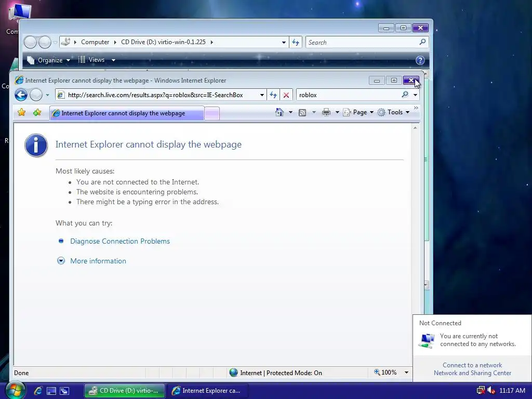Click the blue information icon on page
The image size is (532, 399).
point(36,145)
